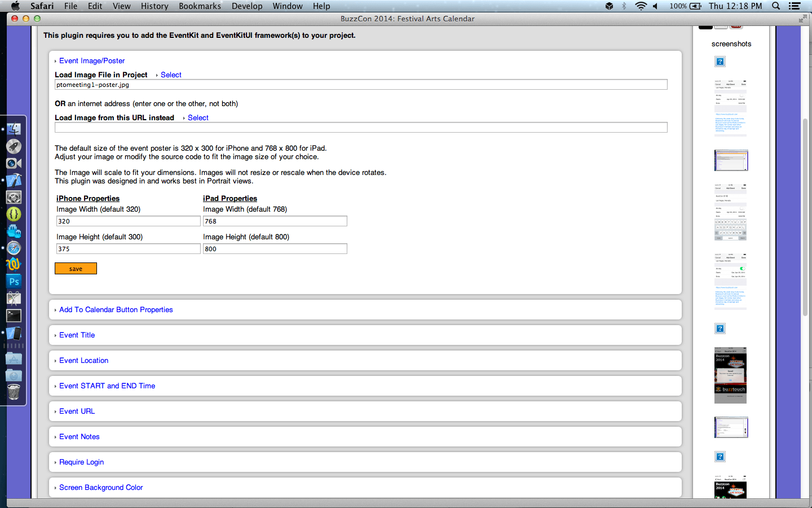This screenshot has width=812, height=508.
Task: Enter full screen via the window's arrows icon
Action: pyautogui.click(x=803, y=19)
